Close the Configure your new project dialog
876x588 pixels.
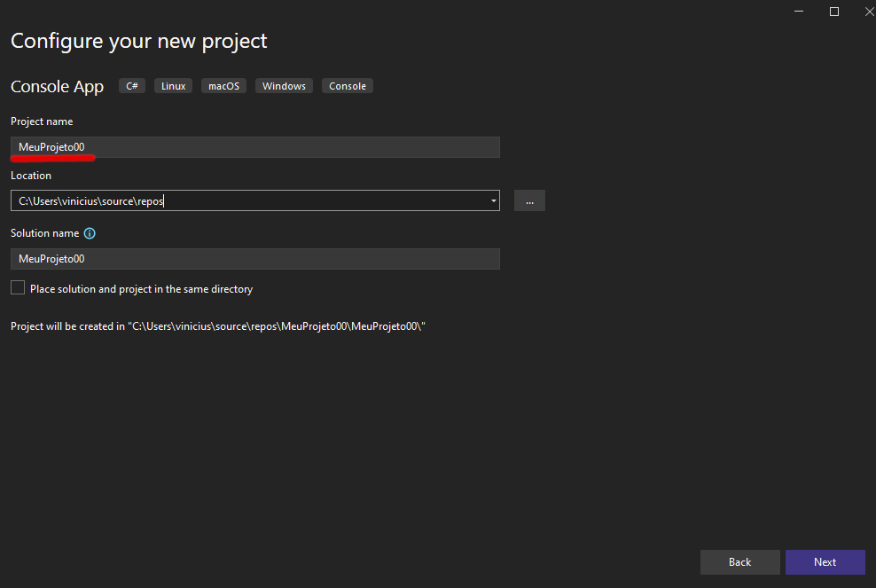point(868,12)
